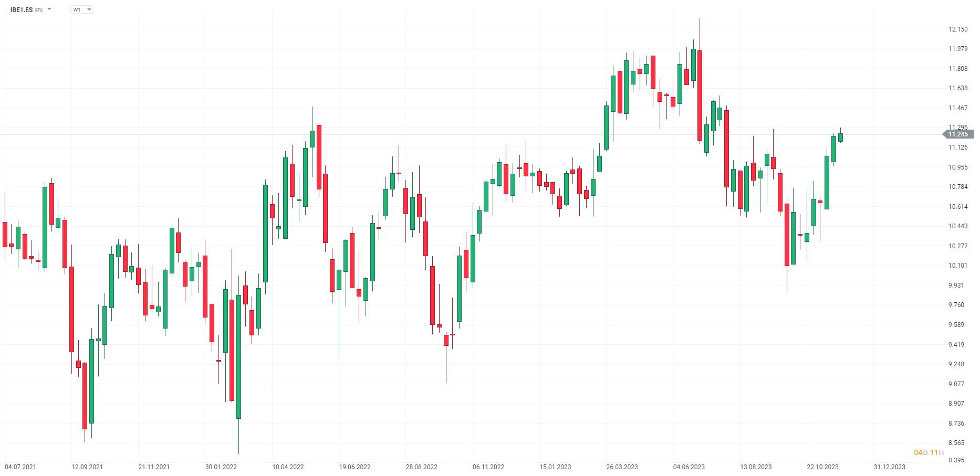Click the 30.01.2022 date label

click(221, 467)
